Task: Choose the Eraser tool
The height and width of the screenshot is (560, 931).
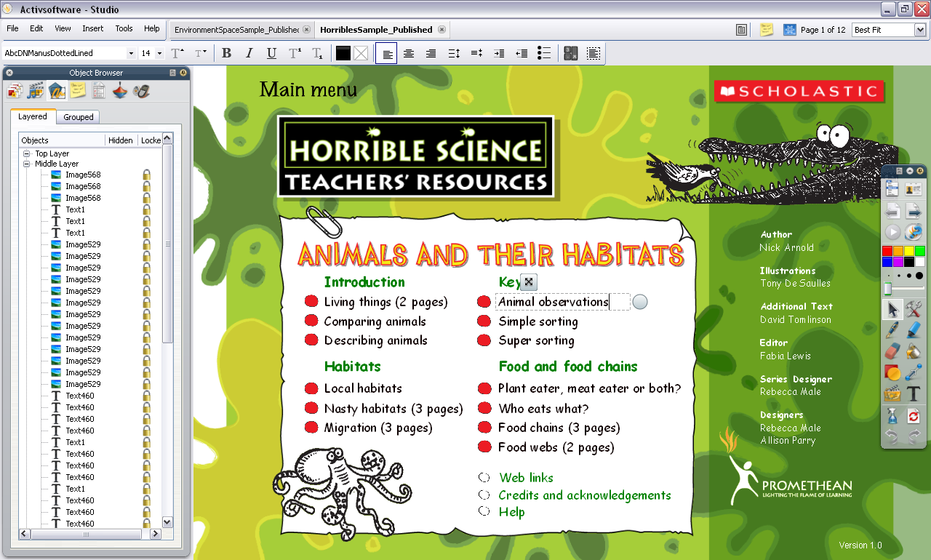Action: [892, 352]
